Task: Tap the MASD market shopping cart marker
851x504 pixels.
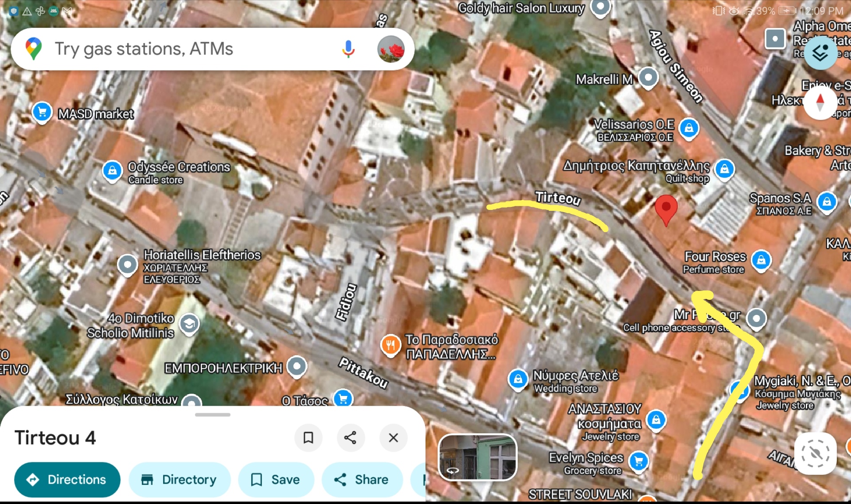Action: pos(42,112)
